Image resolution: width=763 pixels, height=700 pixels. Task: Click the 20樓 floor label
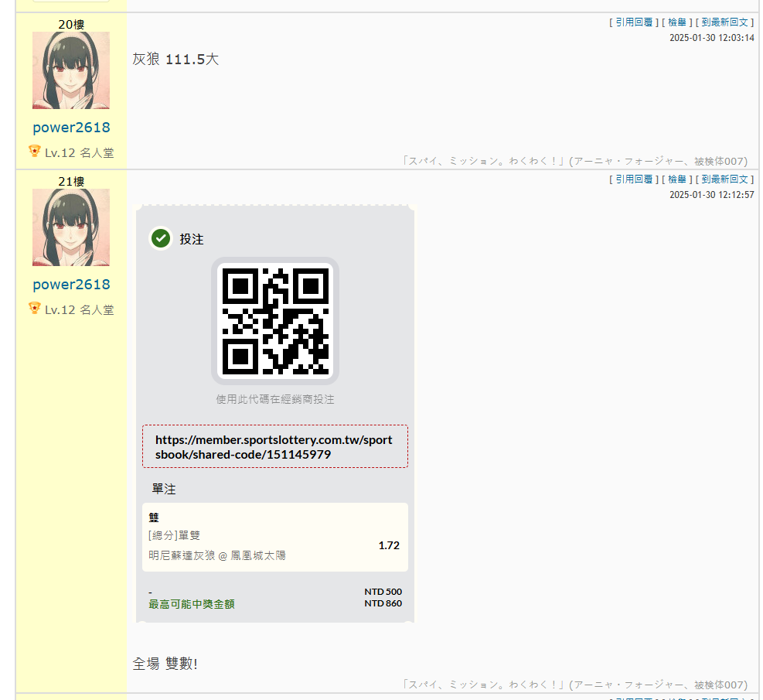click(x=71, y=24)
